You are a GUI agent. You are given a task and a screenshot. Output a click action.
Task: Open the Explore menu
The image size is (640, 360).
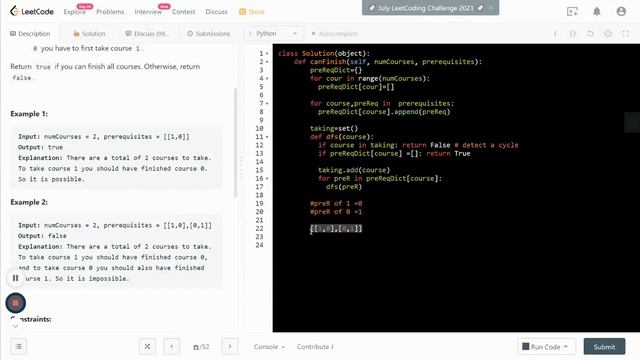(x=75, y=12)
